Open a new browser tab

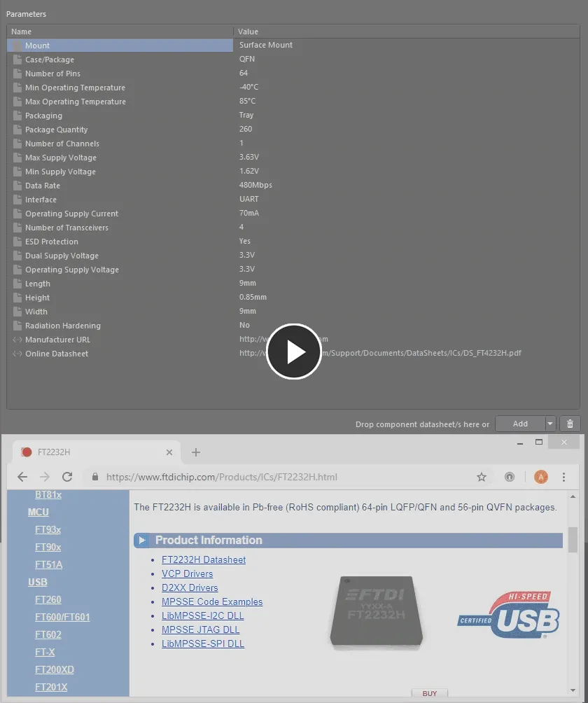click(x=196, y=452)
